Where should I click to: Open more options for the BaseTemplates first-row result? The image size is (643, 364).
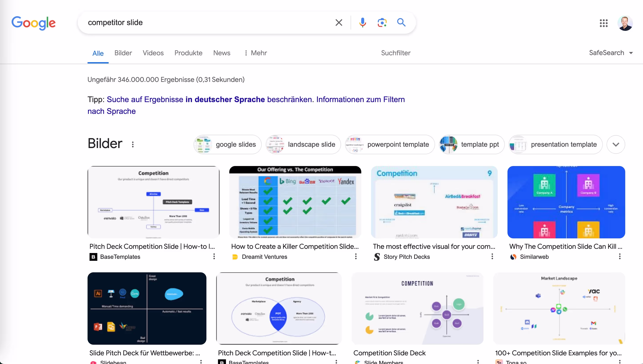coord(214,257)
